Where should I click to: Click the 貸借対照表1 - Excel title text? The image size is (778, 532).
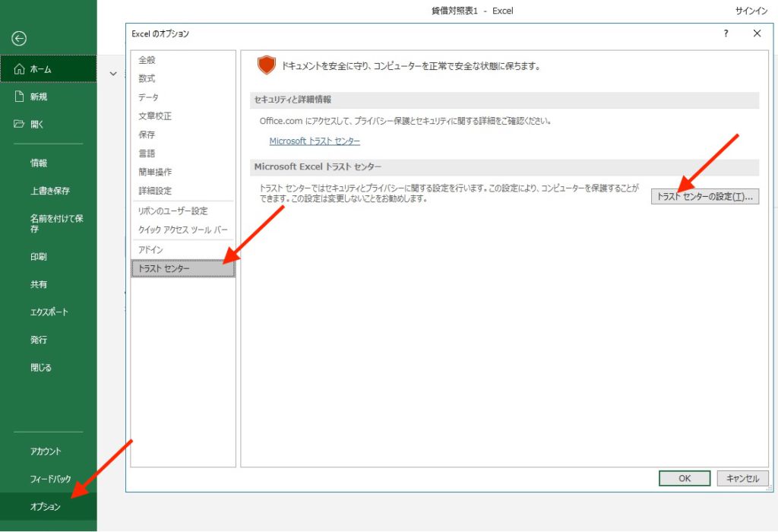(472, 11)
